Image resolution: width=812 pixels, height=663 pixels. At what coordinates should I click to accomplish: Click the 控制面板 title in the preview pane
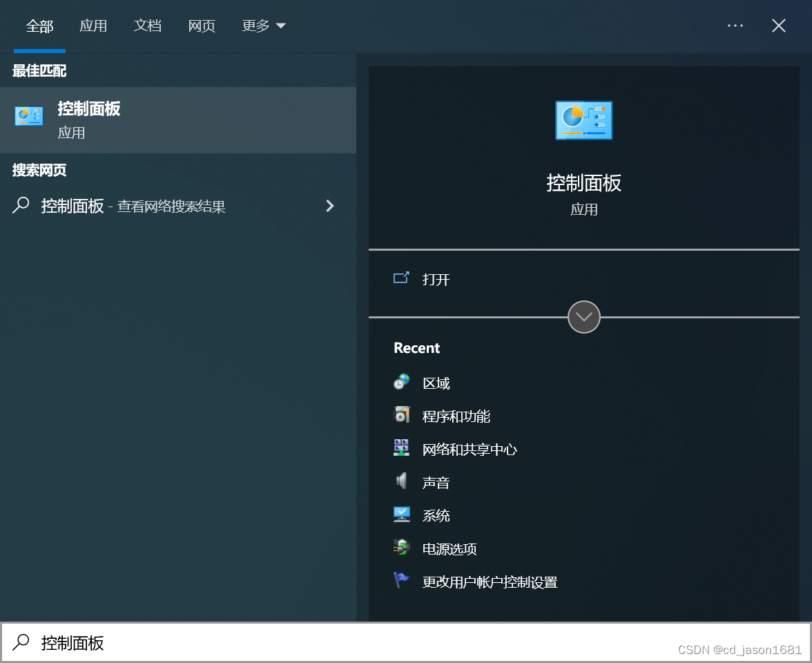[583, 183]
